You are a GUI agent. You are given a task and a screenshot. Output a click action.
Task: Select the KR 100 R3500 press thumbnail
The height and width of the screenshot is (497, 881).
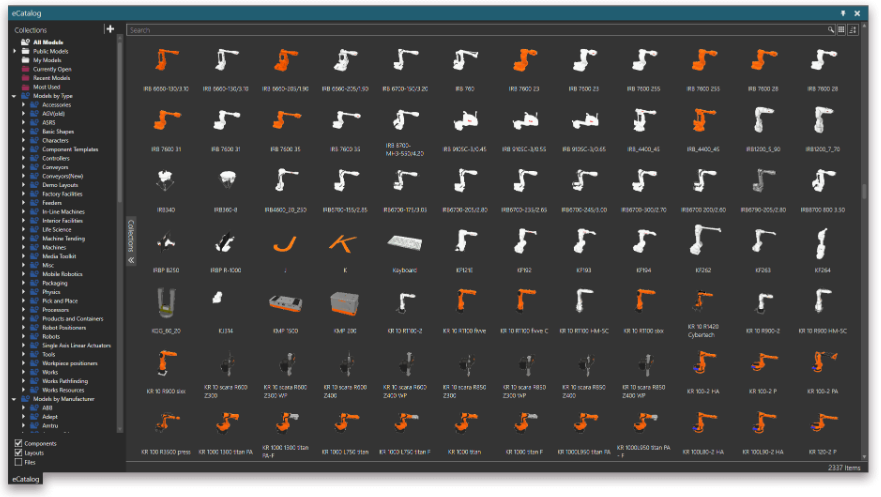pyautogui.click(x=167, y=423)
